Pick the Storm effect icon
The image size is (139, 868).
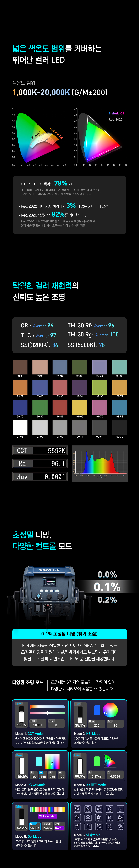77,818
